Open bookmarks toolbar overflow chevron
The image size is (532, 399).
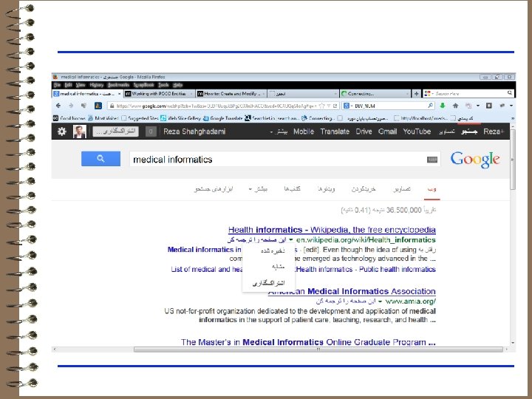pos(512,118)
